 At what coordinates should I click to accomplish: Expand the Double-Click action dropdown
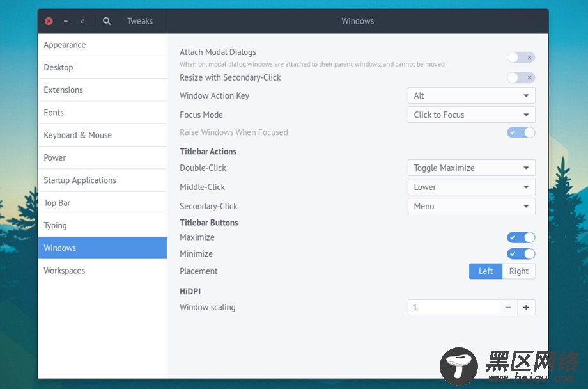[472, 168]
